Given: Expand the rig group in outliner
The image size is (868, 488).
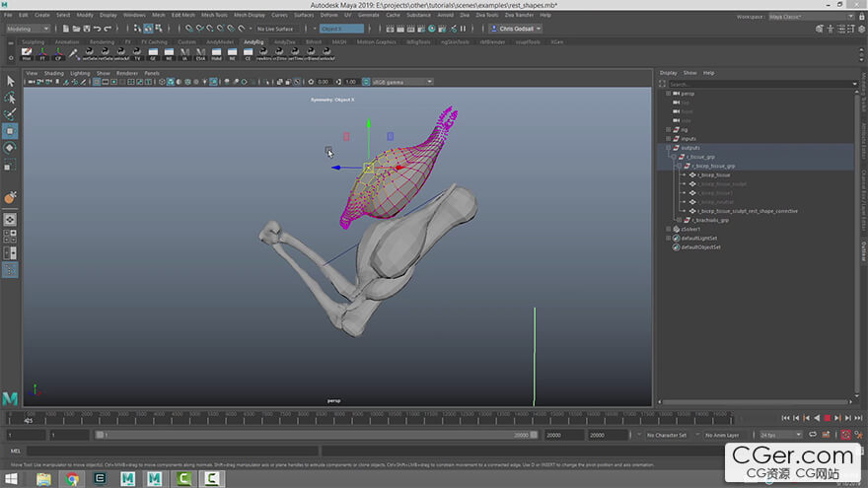Looking at the screenshot, I should 669,129.
